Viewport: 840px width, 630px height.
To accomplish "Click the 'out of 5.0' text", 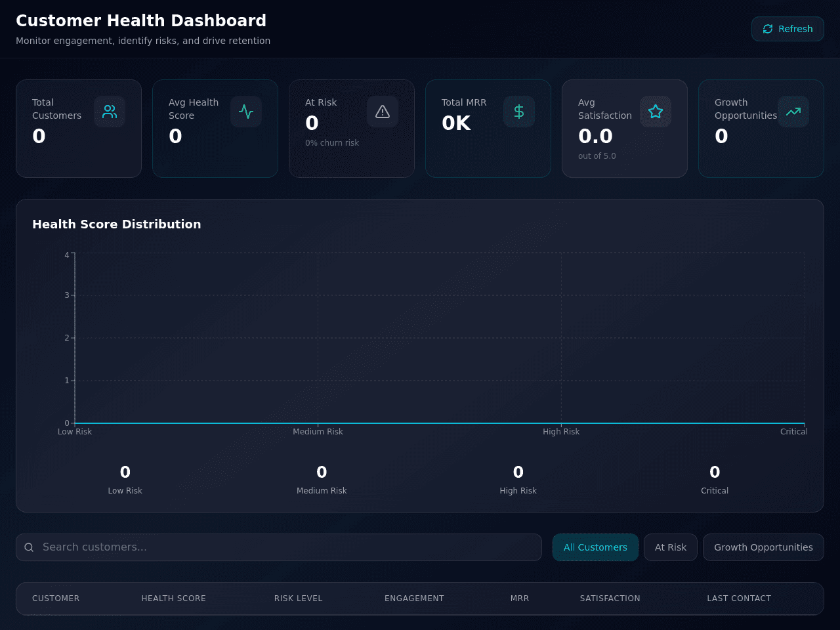I will [597, 156].
